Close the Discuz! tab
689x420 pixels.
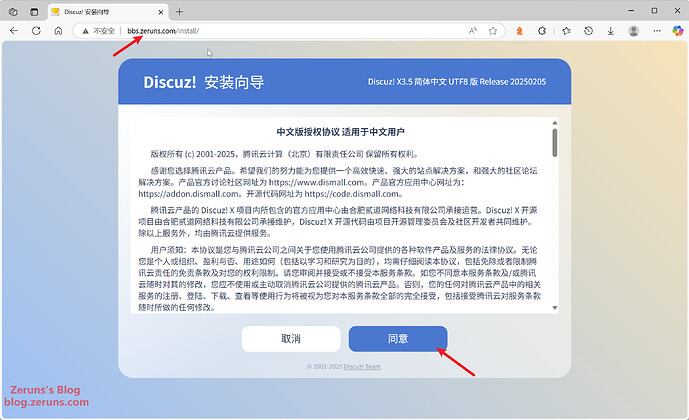[161, 12]
